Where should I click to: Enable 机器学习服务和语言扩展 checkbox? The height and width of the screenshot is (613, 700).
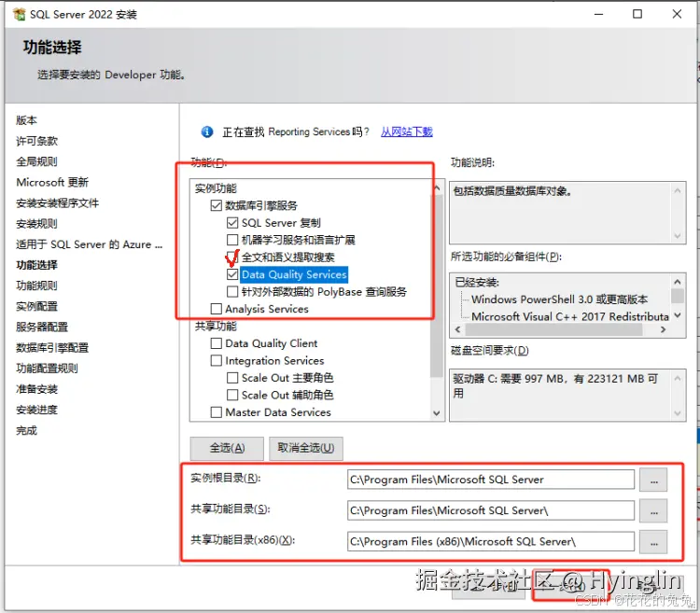pyautogui.click(x=232, y=240)
